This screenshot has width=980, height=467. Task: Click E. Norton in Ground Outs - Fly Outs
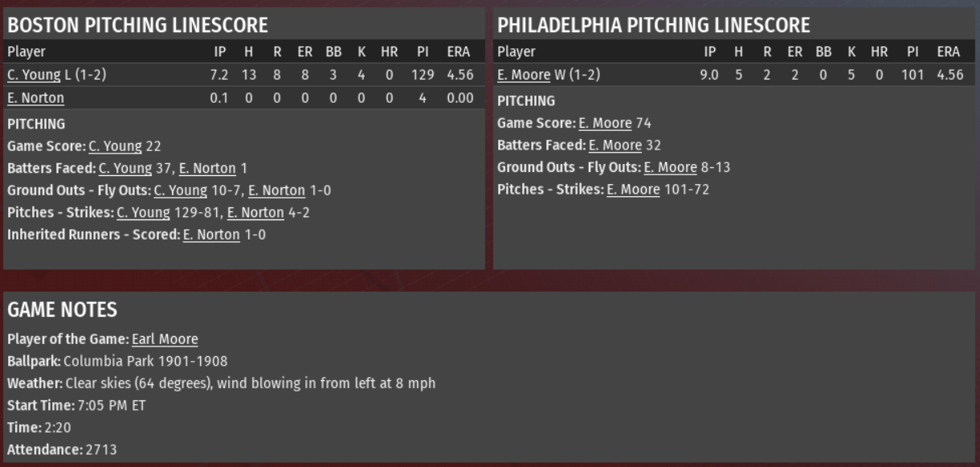(x=276, y=190)
